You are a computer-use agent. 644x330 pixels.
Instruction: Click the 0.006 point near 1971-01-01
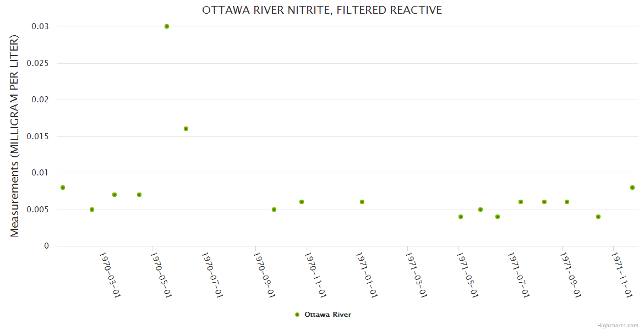coord(362,202)
